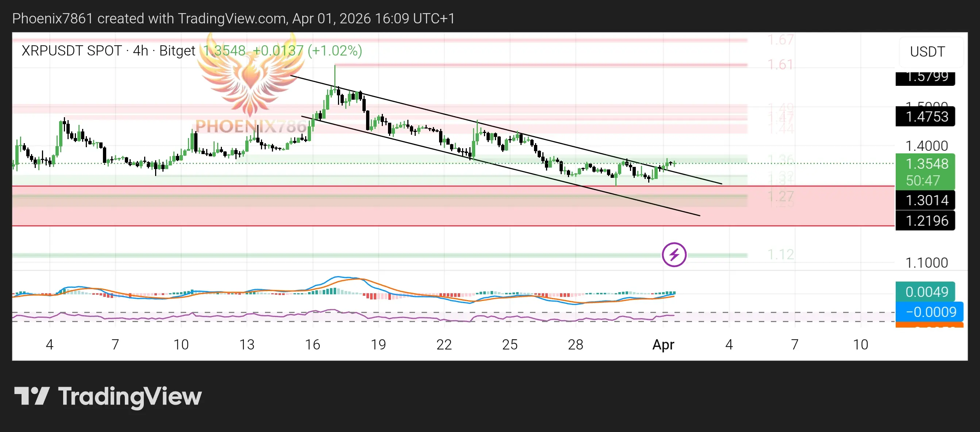This screenshot has width=980, height=432.
Task: Click the green current price 1.3548 label
Action: click(x=925, y=164)
